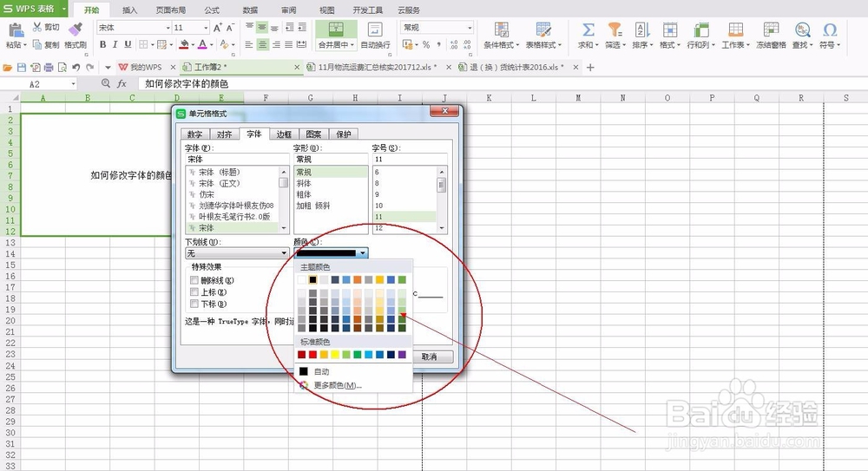Screen dimensions: 868x471
Task: Switch to the 插入 ribbon tab
Action: tap(129, 10)
